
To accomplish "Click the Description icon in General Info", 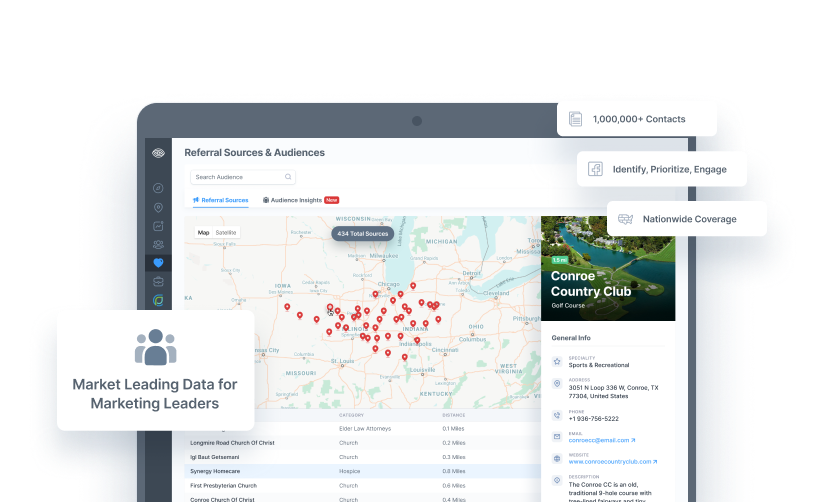I will point(557,480).
